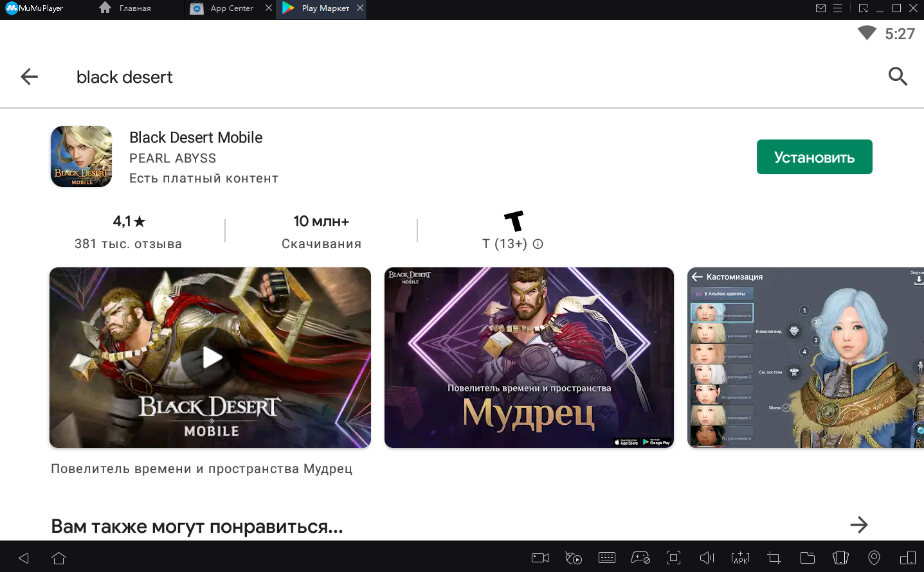This screenshot has width=924, height=572.
Task: Close the Play Маркет tab
Action: [x=360, y=8]
